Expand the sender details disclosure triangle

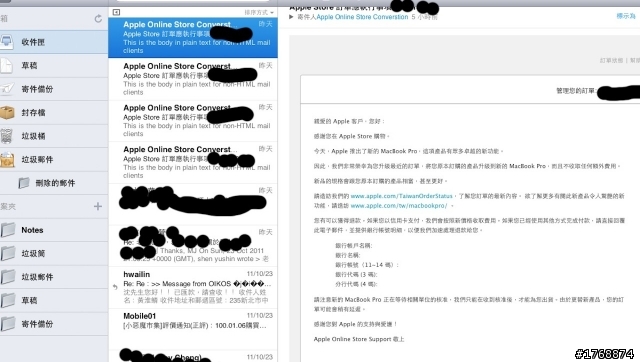click(x=291, y=17)
